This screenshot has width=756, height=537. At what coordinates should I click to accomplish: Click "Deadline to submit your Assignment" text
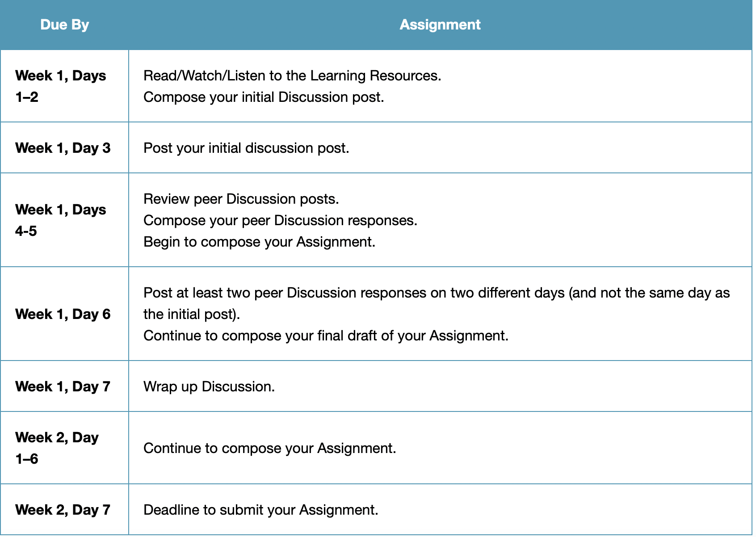tap(261, 510)
